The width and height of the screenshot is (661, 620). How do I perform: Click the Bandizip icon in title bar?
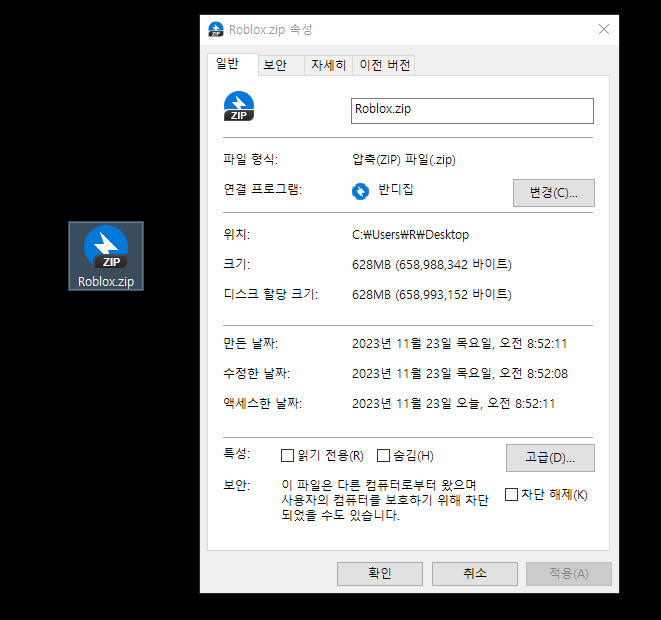click(x=216, y=30)
